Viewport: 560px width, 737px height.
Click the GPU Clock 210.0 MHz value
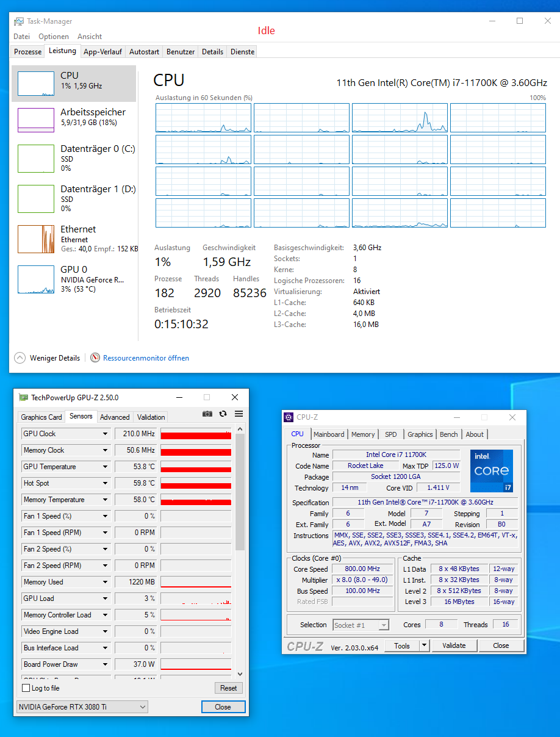136,434
